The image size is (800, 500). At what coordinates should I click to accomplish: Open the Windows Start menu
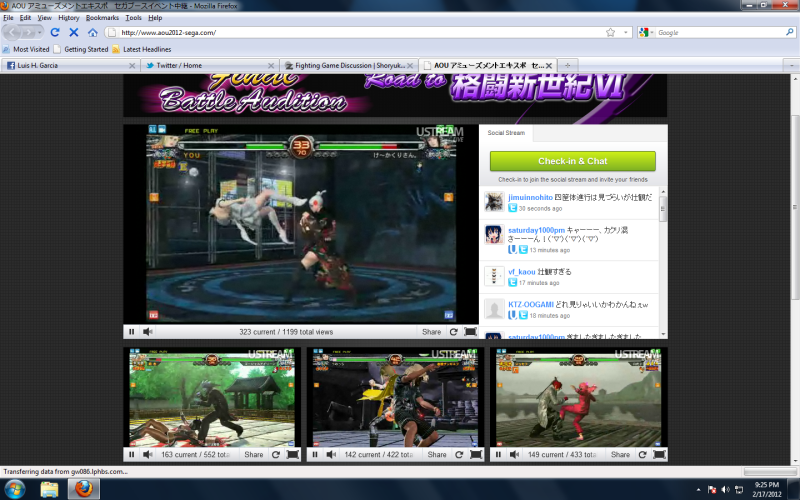pos(14,489)
